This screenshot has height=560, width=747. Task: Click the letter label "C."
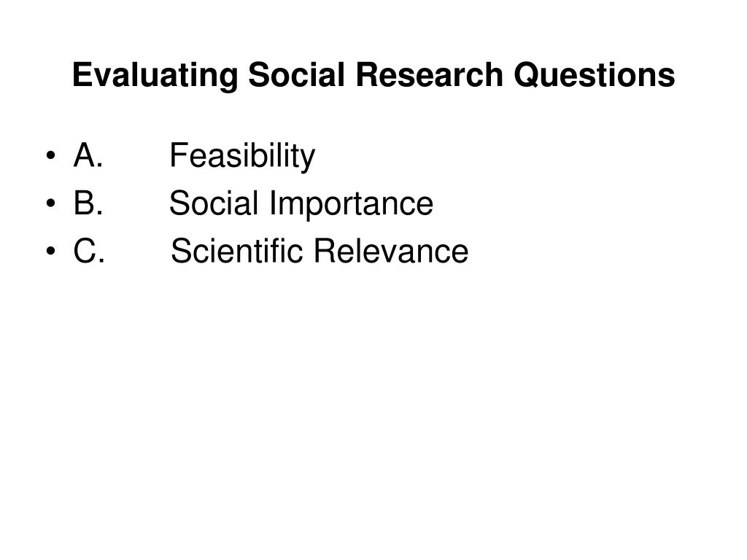pyautogui.click(x=89, y=251)
